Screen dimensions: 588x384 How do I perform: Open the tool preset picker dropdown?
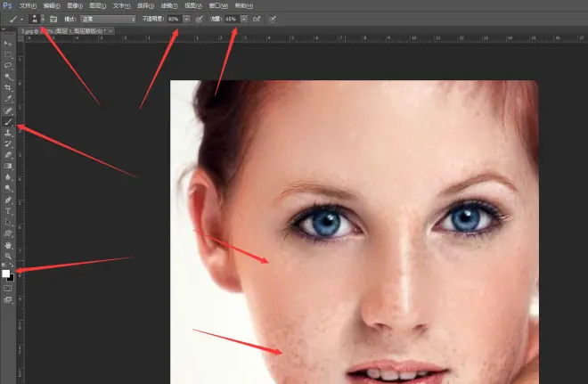[x=21, y=19]
